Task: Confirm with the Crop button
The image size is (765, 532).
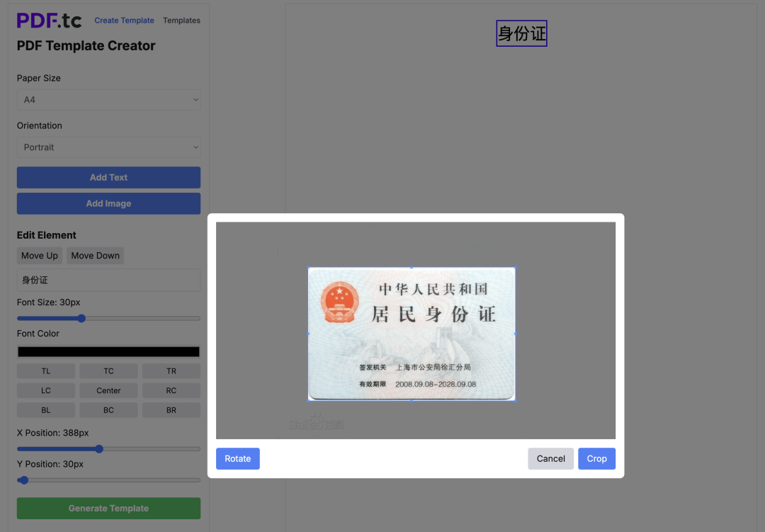Action: [596, 459]
